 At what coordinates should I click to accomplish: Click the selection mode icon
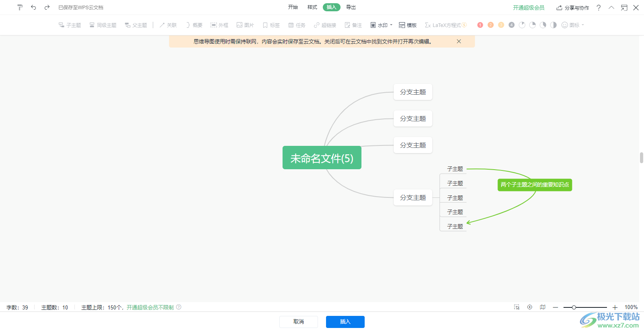[517, 307]
